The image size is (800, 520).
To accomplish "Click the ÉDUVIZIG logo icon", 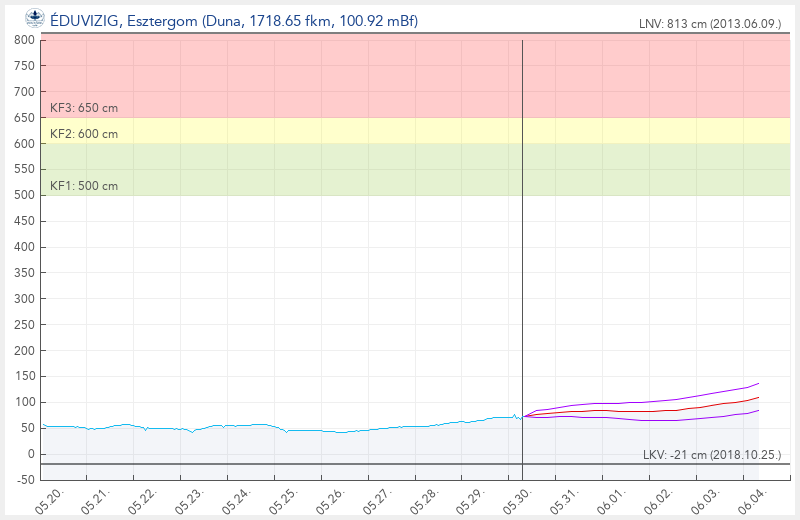I will coord(35,18).
